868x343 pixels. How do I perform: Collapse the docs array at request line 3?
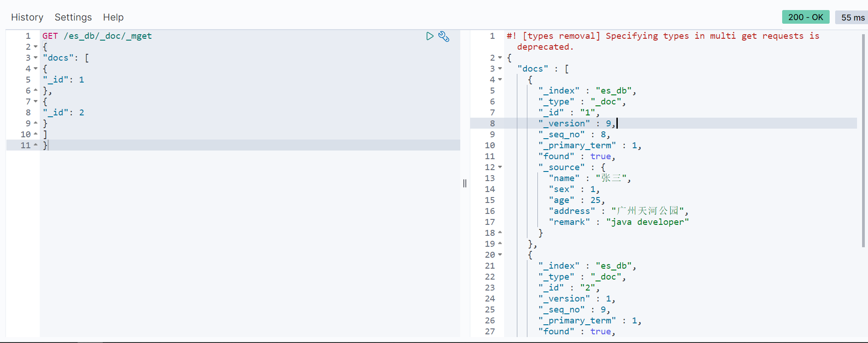coord(36,58)
